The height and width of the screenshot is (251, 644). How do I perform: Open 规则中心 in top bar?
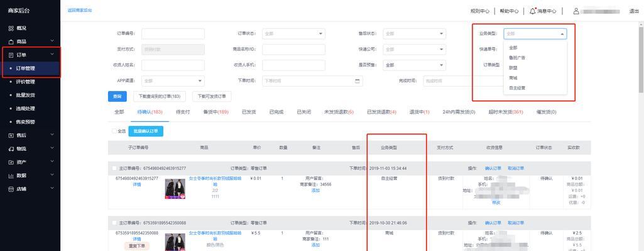[480, 11]
